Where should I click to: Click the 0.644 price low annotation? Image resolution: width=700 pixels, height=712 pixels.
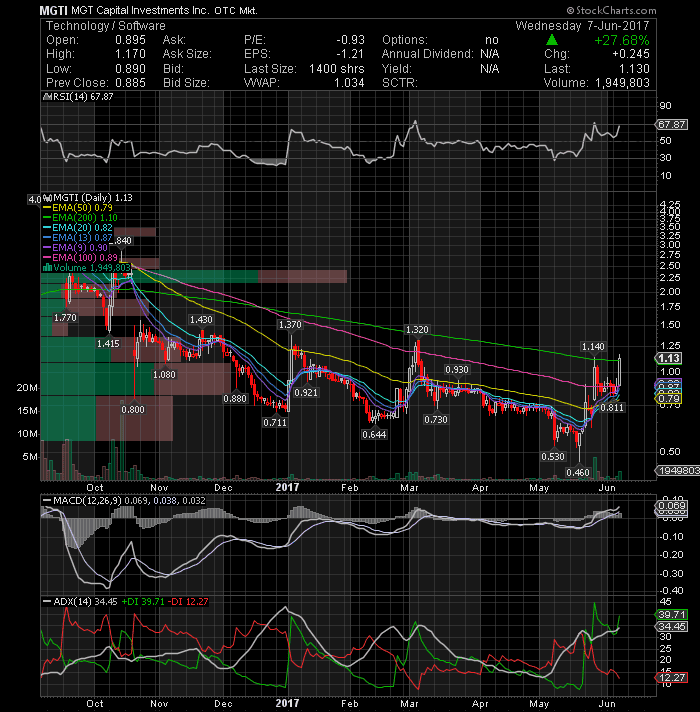pos(374,435)
